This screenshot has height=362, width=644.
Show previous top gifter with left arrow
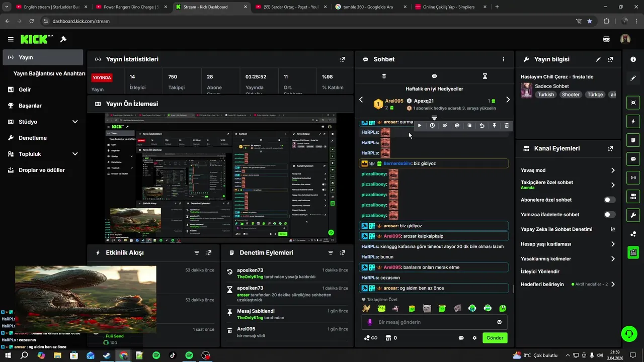[x=361, y=100]
